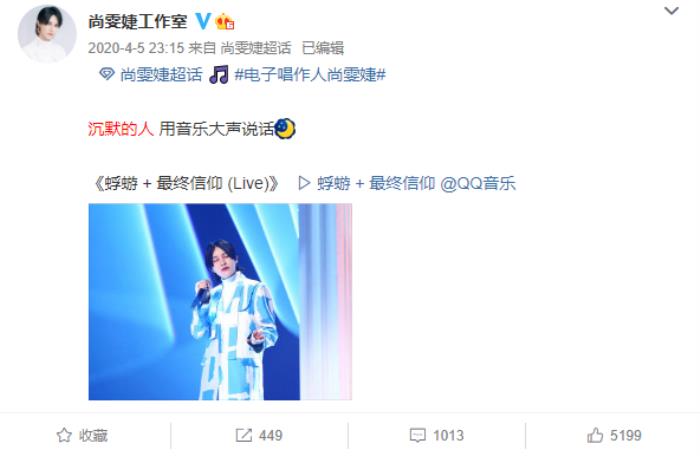The image size is (700, 456).
Task: Click the blue V verification badge
Action: [203, 21]
